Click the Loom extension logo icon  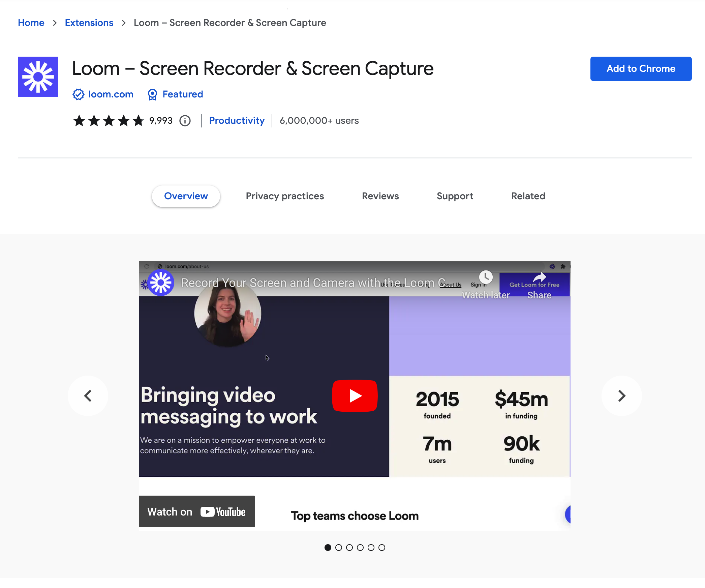tap(38, 77)
